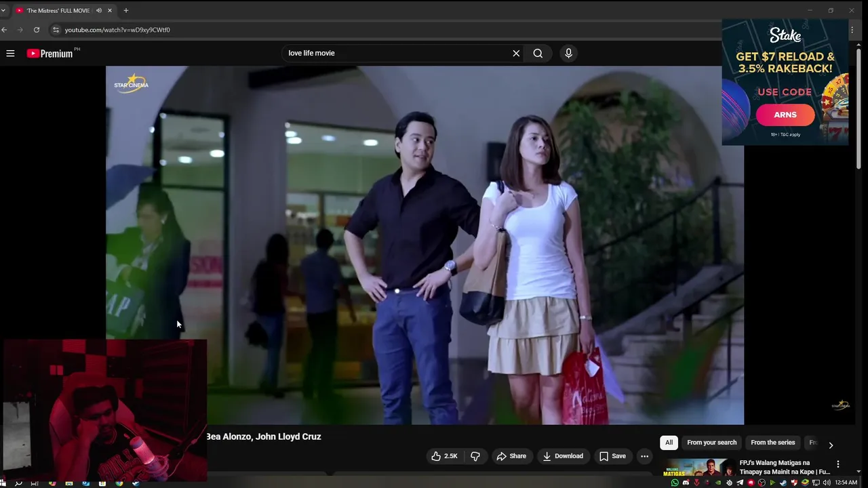The image size is (868, 488).
Task: Open Telegram tray icon
Action: click(x=740, y=483)
